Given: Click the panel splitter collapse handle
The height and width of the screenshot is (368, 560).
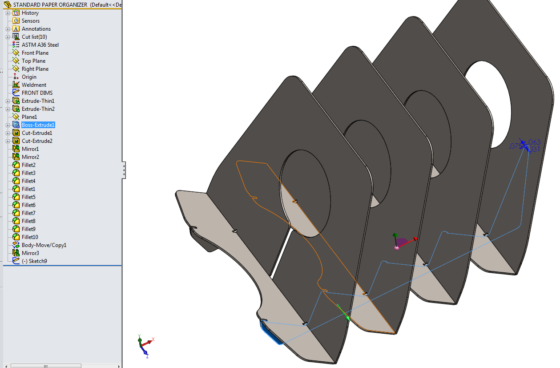Looking at the screenshot, I should [x=124, y=170].
